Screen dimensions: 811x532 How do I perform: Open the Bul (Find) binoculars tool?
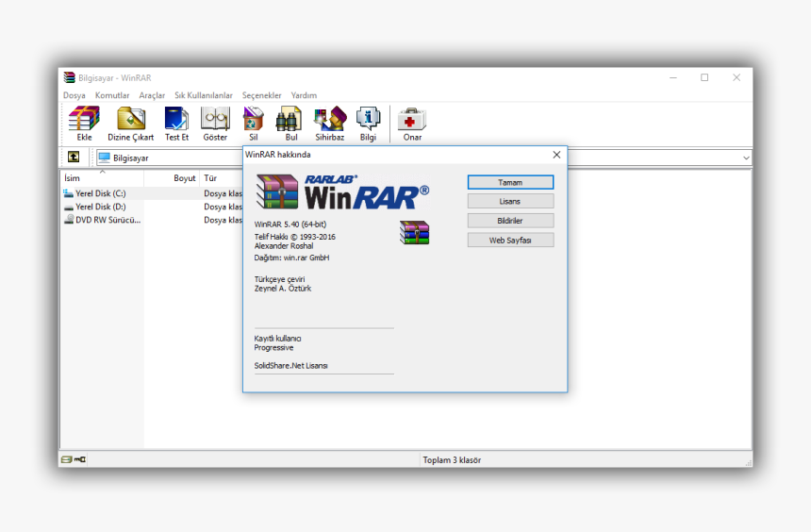(x=289, y=119)
